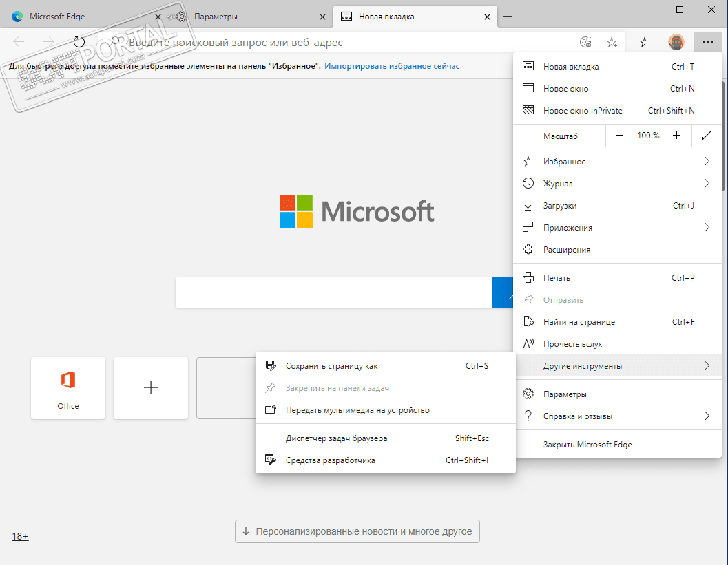Viewport: 728px width, 565px height.
Task: Switch to the Microsoft Edge tab
Action: [83, 17]
